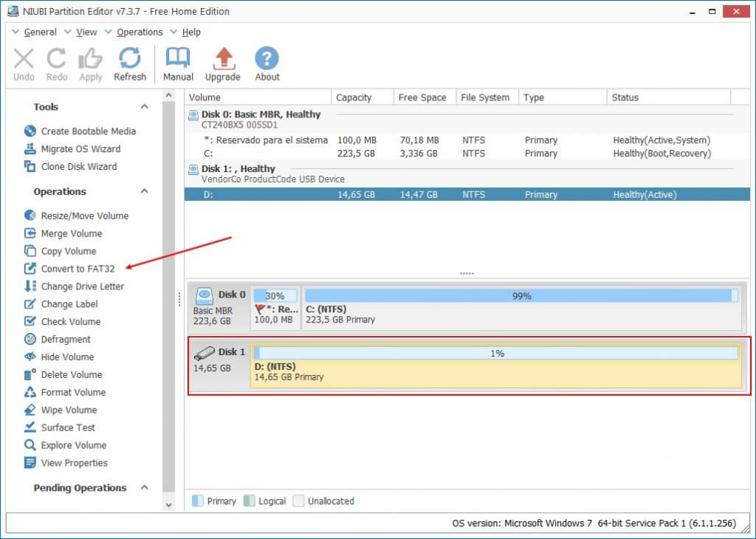Open the Operations menu

140,32
